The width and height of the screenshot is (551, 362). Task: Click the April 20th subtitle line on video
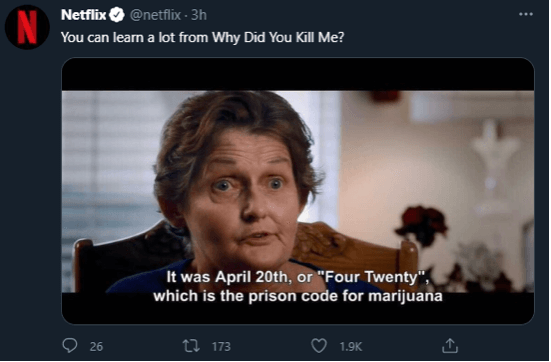point(297,277)
